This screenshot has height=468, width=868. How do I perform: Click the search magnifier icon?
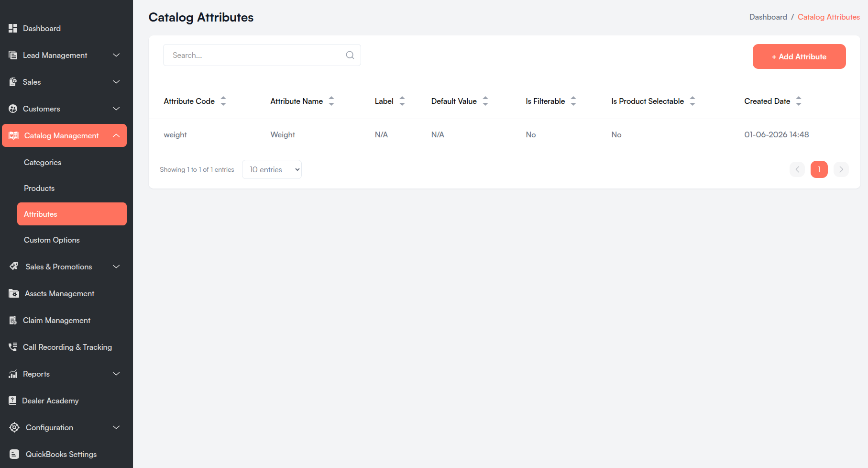(350, 55)
